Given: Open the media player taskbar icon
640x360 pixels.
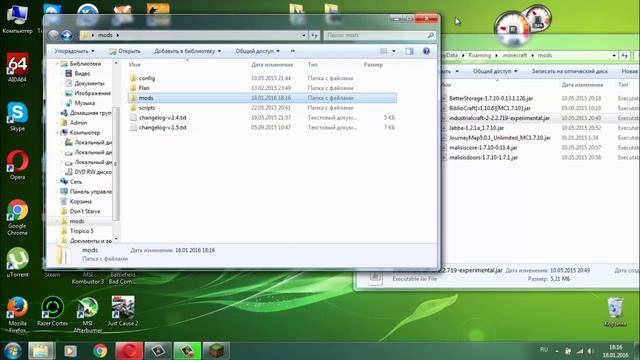Looking at the screenshot, I should [x=70, y=351].
